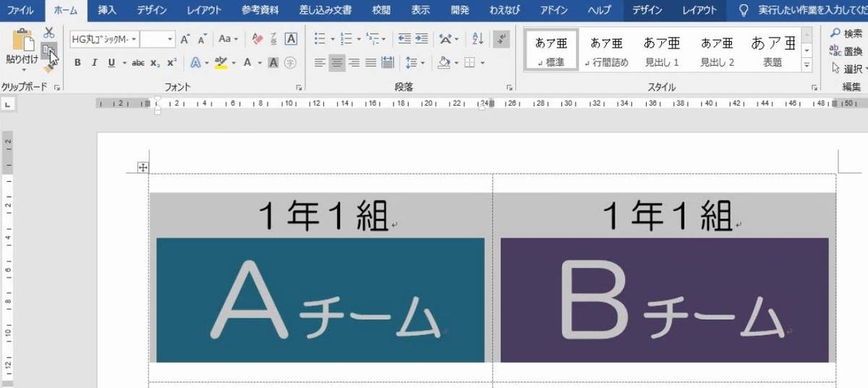Open Paragraph dialog launcher icon
The width and height of the screenshot is (868, 388).
(510, 88)
